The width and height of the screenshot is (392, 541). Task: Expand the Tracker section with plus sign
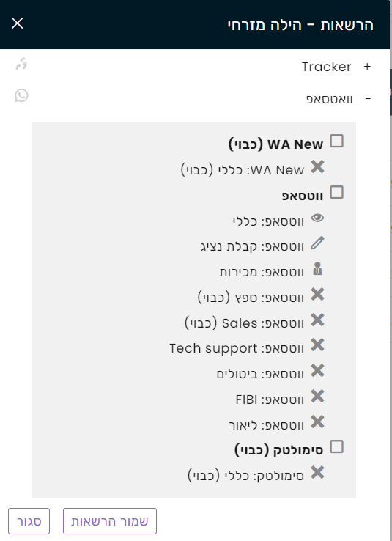coord(367,67)
